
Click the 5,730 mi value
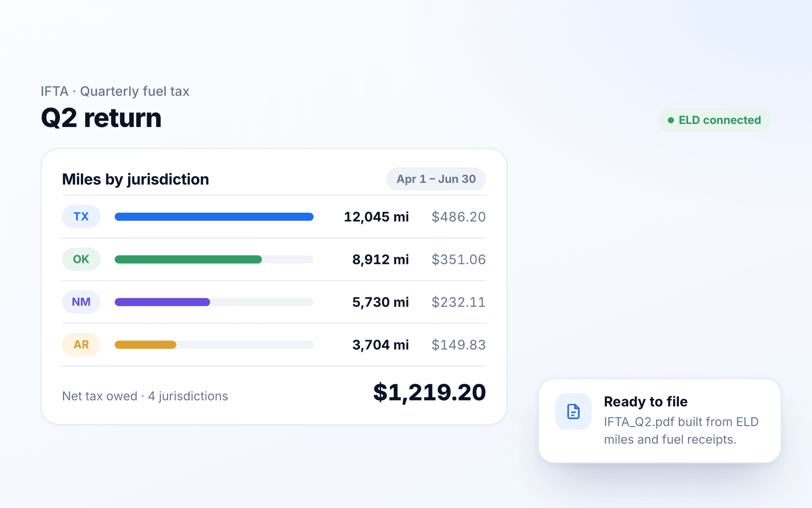point(381,302)
